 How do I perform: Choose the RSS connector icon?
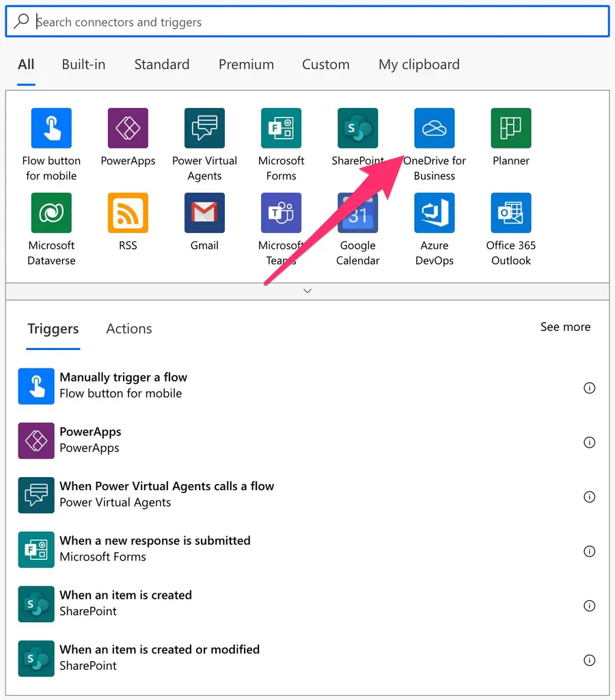128,213
